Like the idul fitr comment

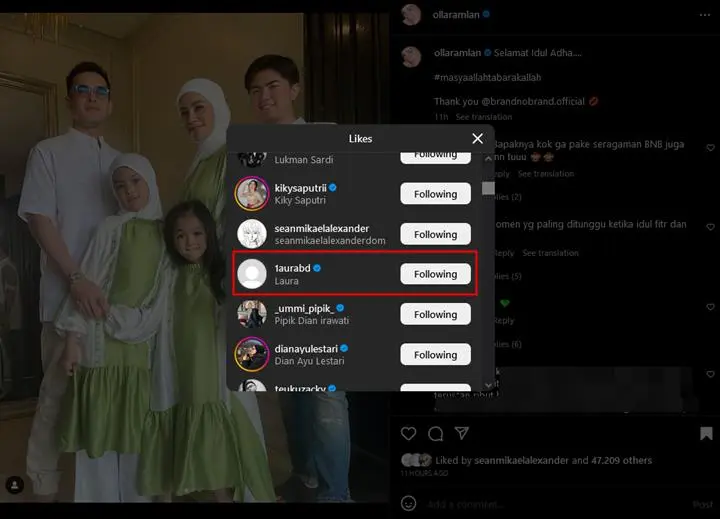coord(710,227)
